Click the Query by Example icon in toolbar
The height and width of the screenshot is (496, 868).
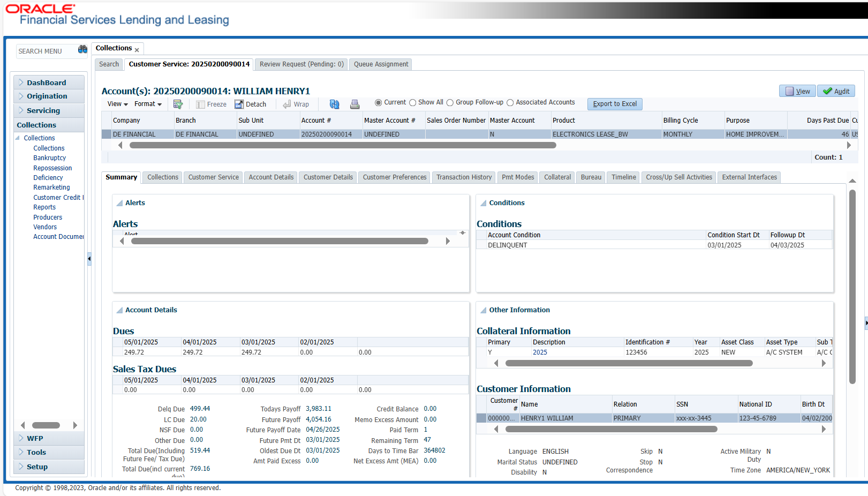(178, 104)
